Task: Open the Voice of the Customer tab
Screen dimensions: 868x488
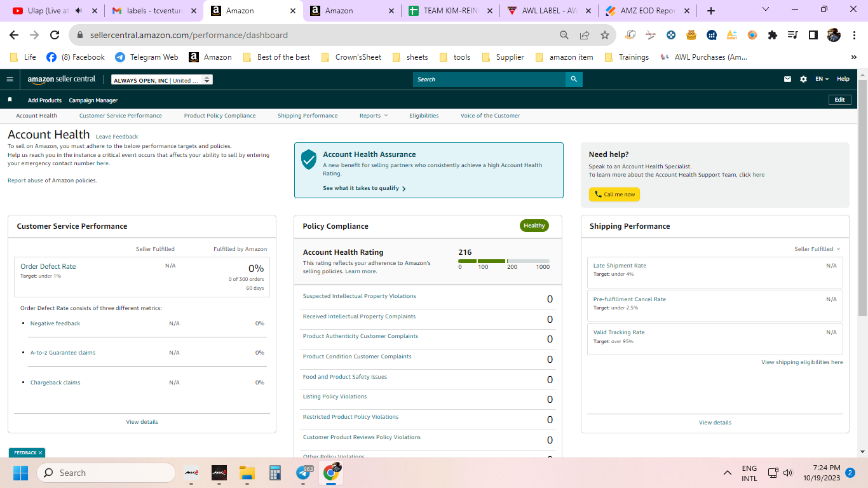Action: (x=490, y=116)
